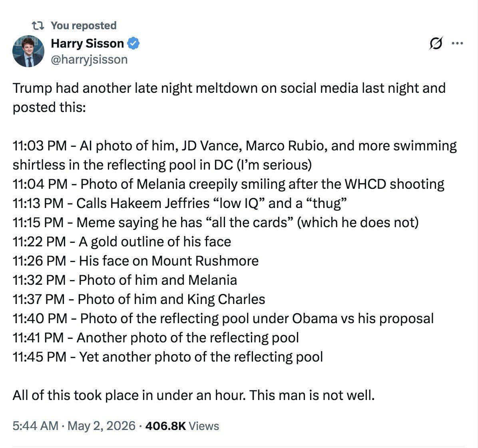This screenshot has width=478, height=448.
Task: Click the 11:40 PM Obama reflecting pool line
Action: click(x=223, y=319)
